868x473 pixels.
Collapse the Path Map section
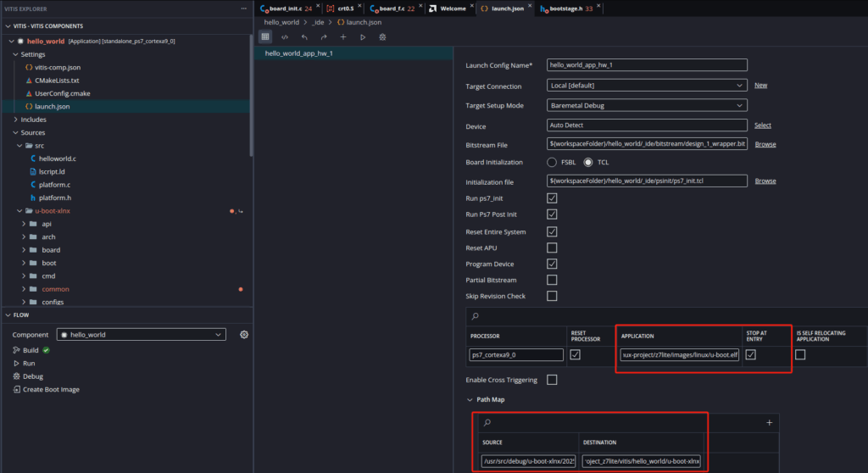(x=470, y=400)
